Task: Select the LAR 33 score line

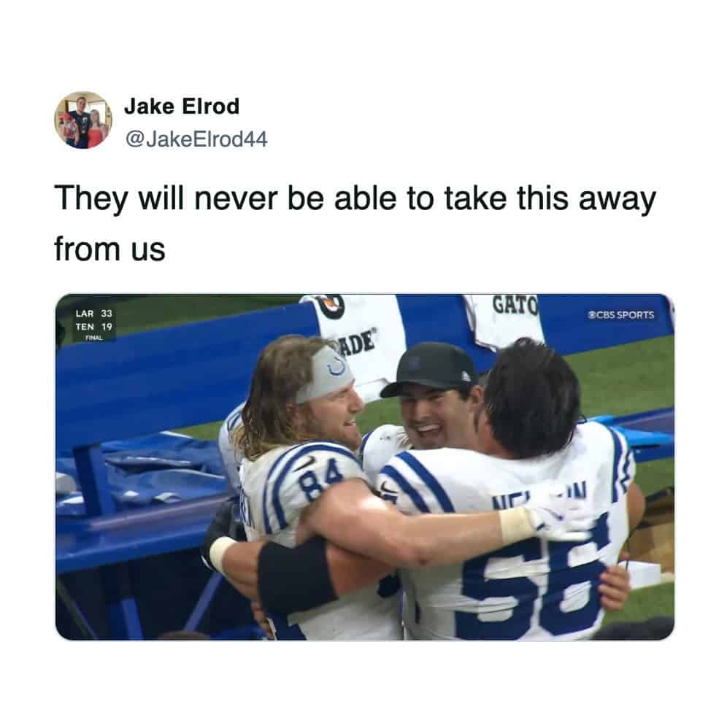Action: [x=94, y=314]
